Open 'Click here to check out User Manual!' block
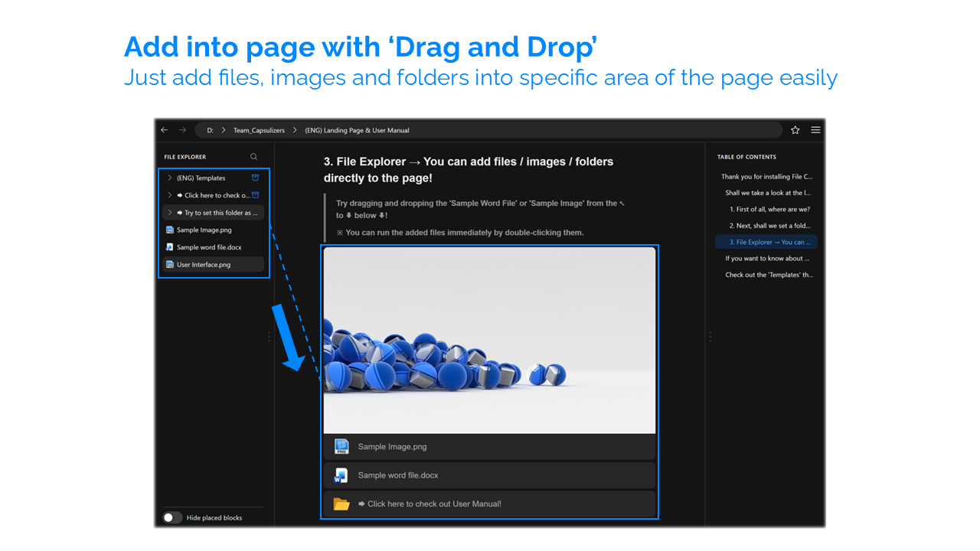The height and width of the screenshot is (551, 980). pos(489,504)
